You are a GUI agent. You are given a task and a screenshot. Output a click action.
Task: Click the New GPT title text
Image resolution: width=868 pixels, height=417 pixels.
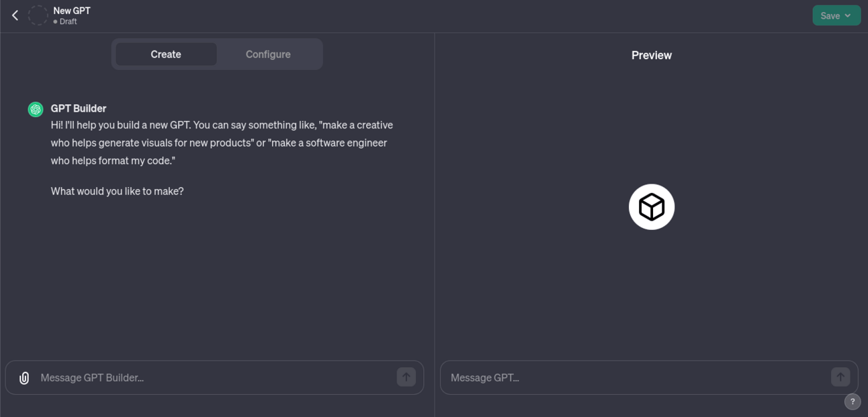72,11
